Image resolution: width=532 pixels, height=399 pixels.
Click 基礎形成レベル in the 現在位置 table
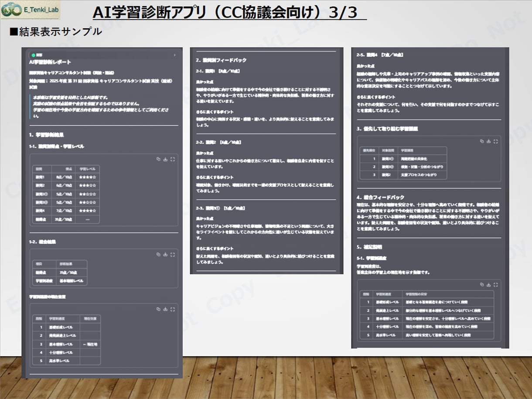click(x=61, y=327)
